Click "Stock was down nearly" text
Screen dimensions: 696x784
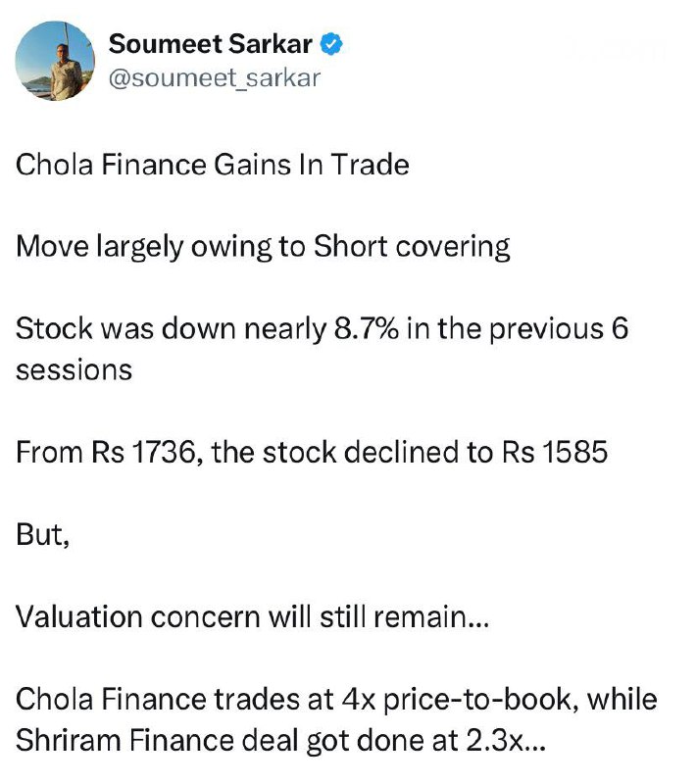tap(166, 327)
